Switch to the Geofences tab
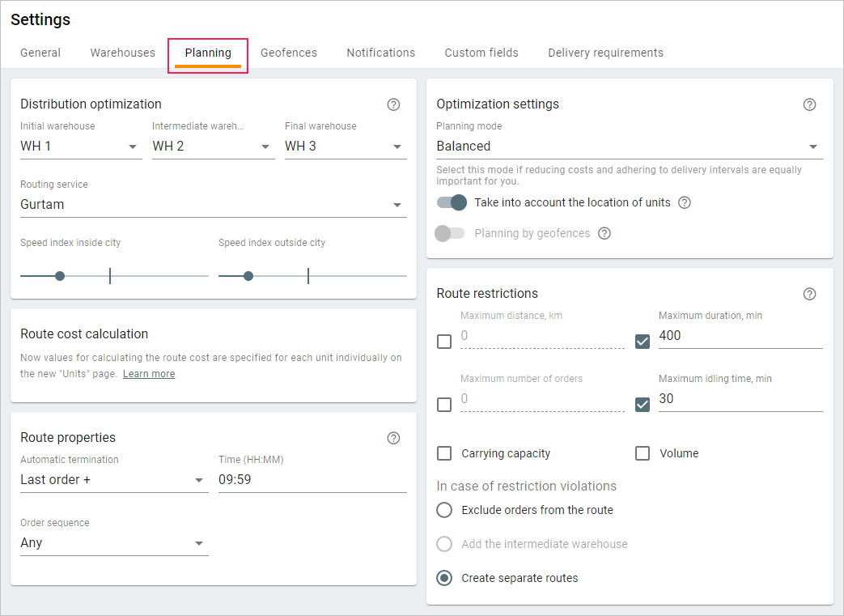Image resolution: width=844 pixels, height=616 pixels. 289,53
